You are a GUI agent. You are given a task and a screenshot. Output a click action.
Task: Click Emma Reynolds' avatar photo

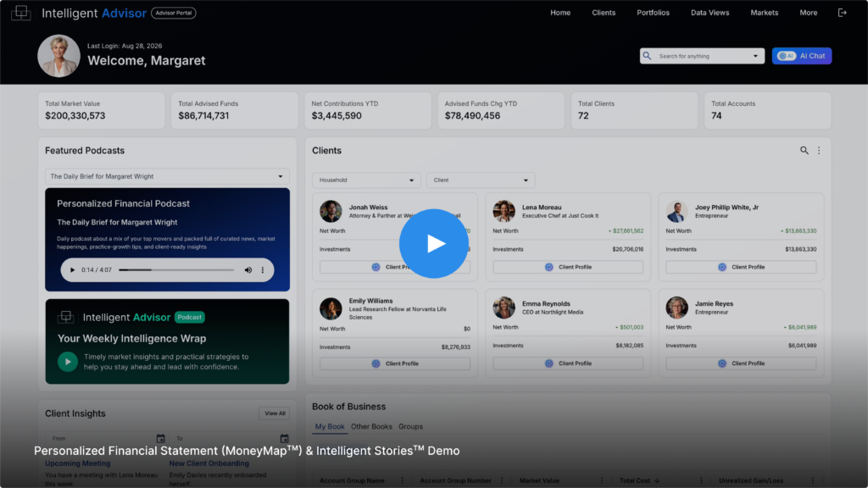[x=504, y=308]
